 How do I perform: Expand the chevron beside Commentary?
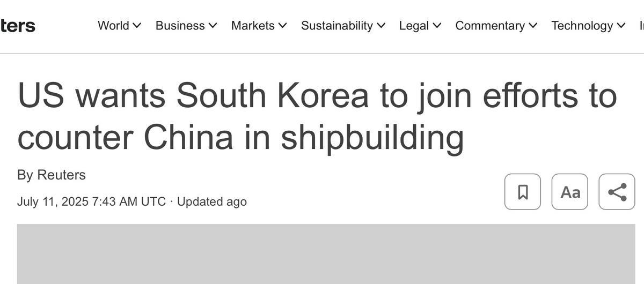click(533, 26)
